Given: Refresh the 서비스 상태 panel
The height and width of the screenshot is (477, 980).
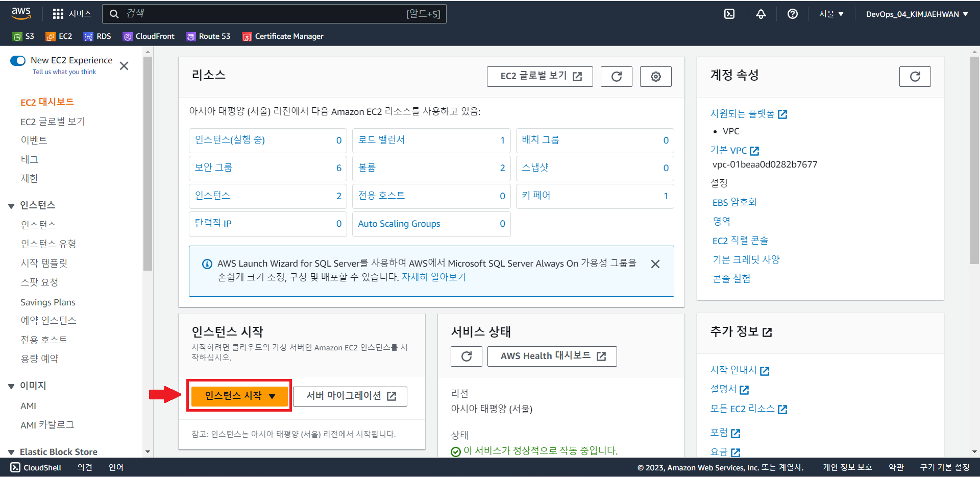Looking at the screenshot, I should (466, 356).
